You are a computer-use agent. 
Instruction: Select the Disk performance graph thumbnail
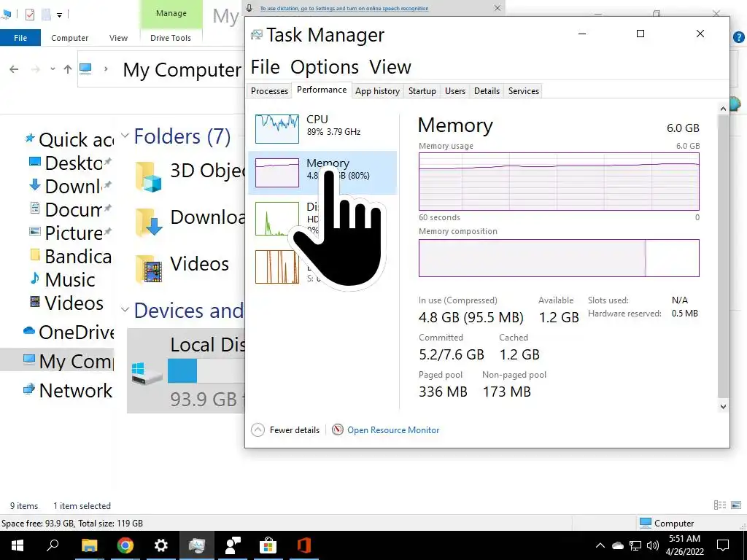pyautogui.click(x=276, y=219)
